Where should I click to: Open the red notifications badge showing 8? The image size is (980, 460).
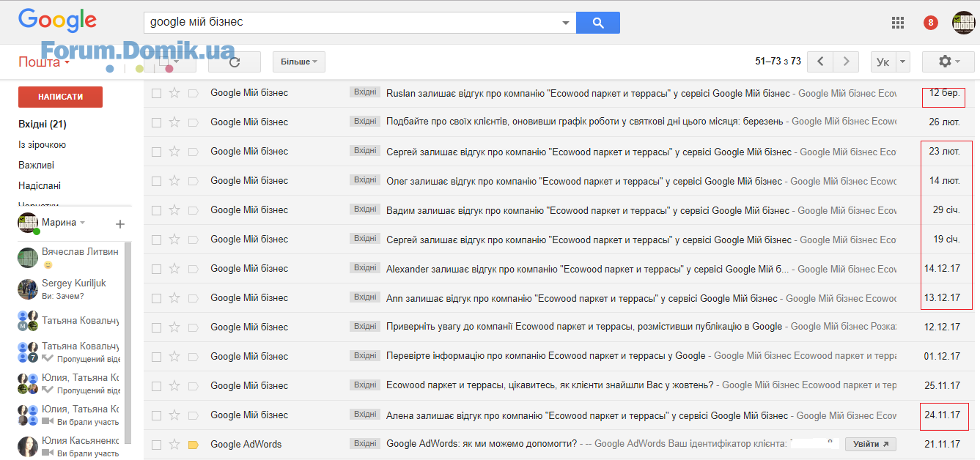point(931,23)
